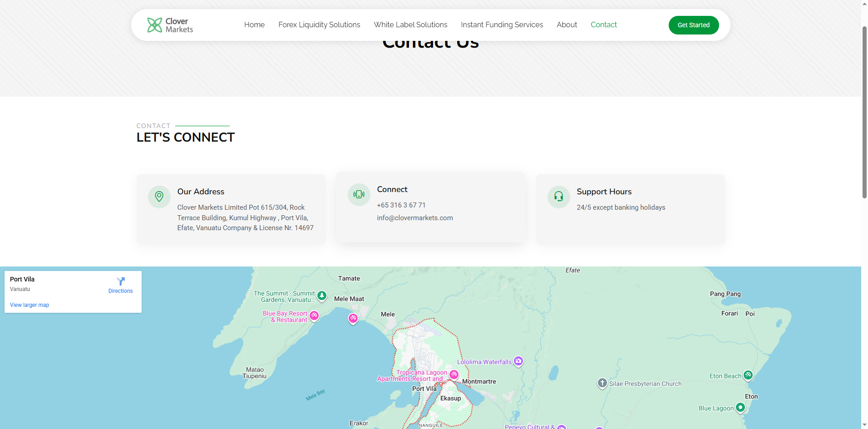Viewport: 868px width, 429px height.
Task: Click the info@clovermarkets.com email address
Action: click(415, 218)
